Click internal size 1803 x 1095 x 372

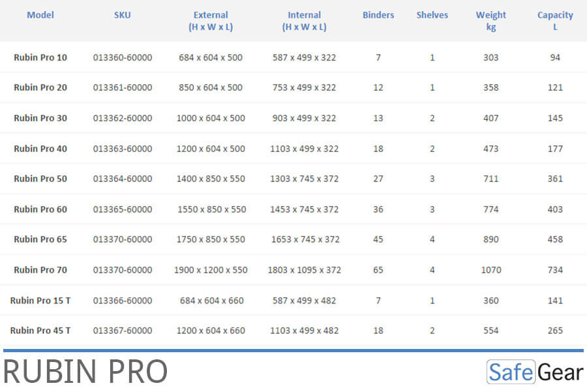tap(305, 270)
